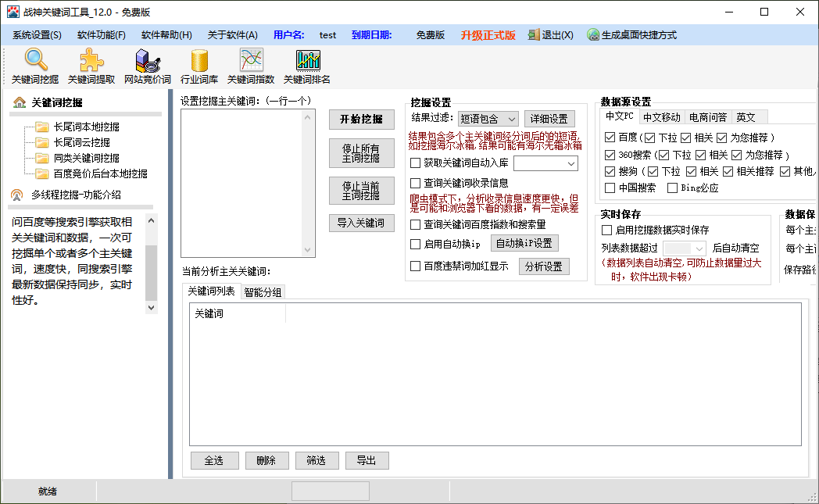Uncheck the 百度 data source checkbox
The width and height of the screenshot is (819, 504).
[x=610, y=138]
